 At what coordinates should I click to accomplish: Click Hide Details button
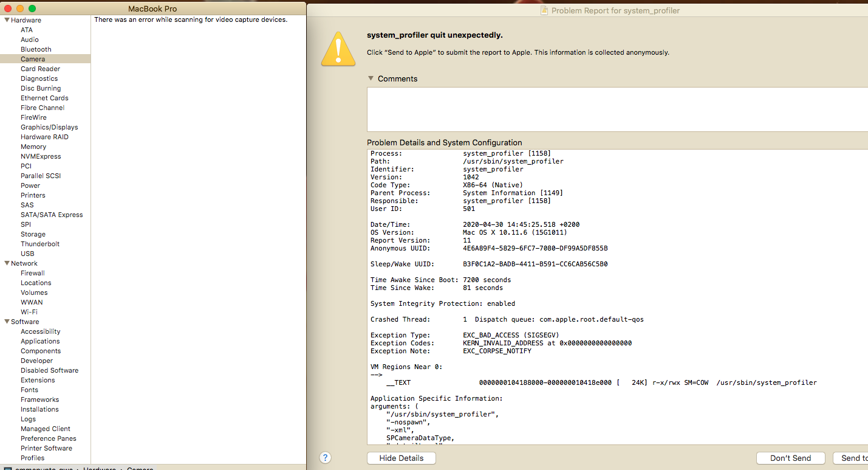(402, 458)
